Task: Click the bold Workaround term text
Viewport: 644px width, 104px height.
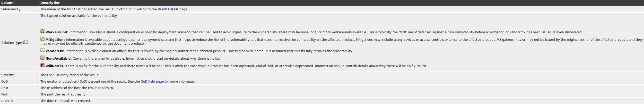Action: (x=57, y=32)
